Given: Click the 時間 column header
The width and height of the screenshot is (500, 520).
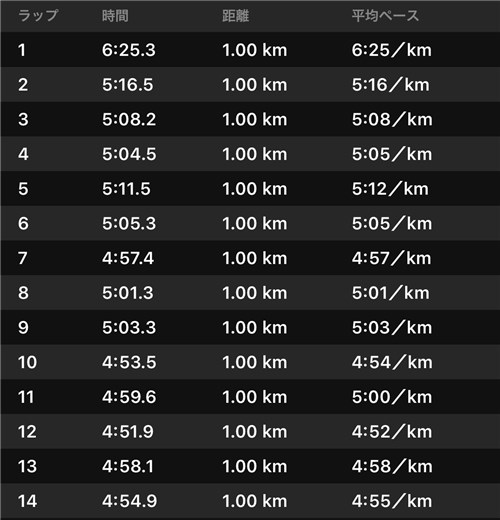Looking at the screenshot, I should coord(115,16).
